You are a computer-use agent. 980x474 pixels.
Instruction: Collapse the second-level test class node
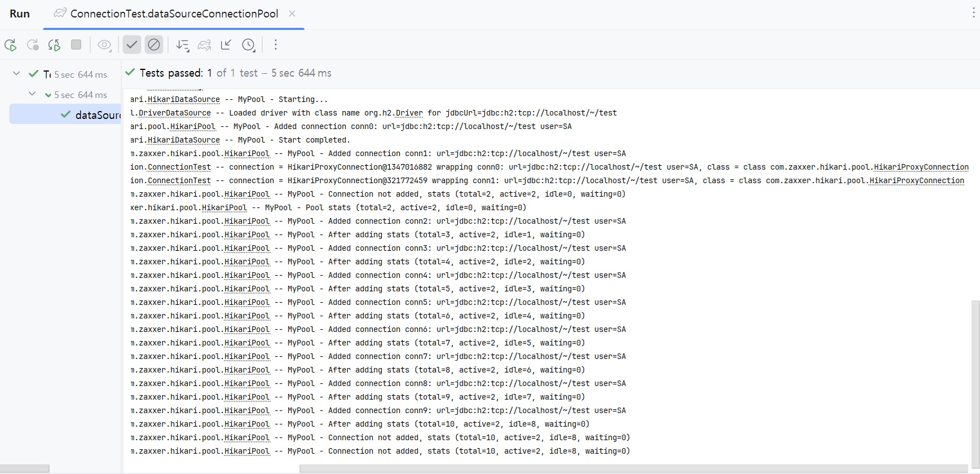point(32,94)
